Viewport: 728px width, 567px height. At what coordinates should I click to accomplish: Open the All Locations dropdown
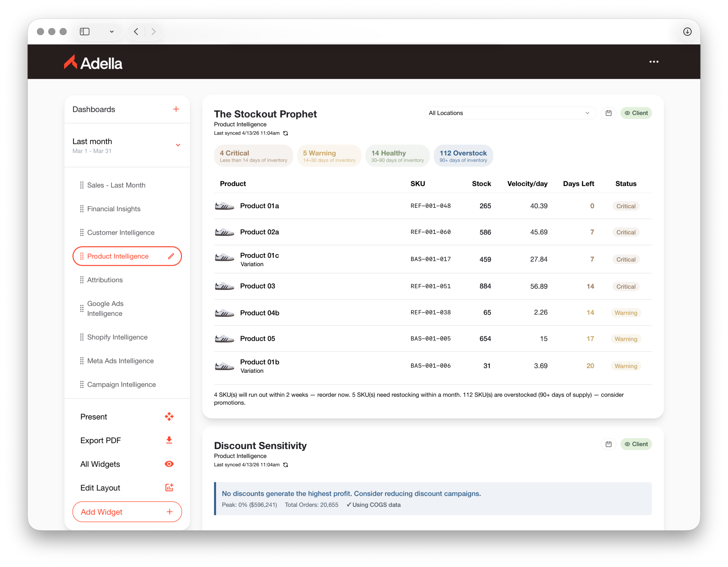(510, 113)
